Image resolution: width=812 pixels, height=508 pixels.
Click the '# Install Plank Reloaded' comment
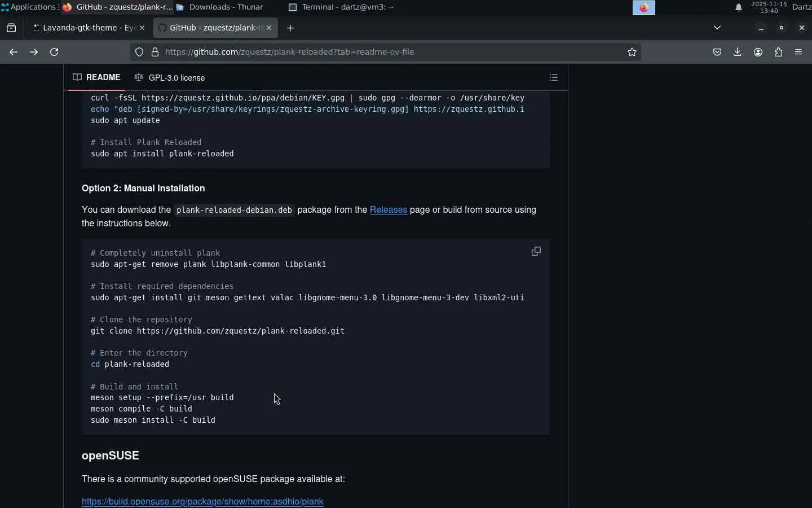pyautogui.click(x=146, y=143)
